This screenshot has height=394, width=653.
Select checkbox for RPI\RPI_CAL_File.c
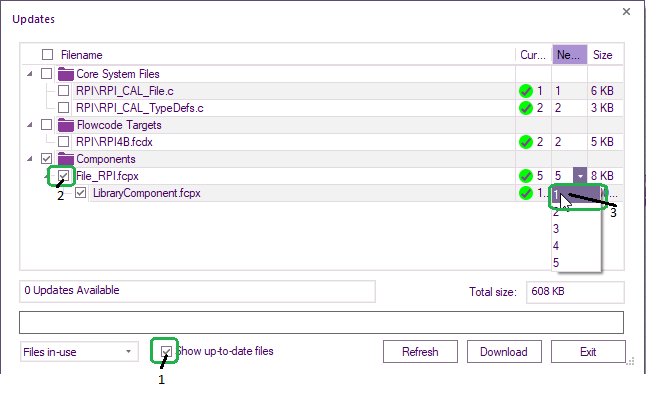(63, 91)
